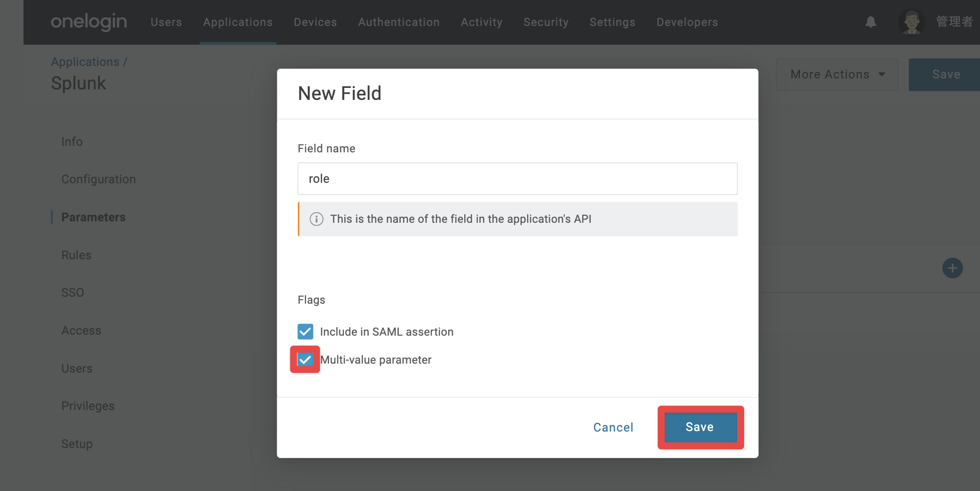Uncheck Include in SAML assertion
The image size is (980, 491).
(x=305, y=332)
